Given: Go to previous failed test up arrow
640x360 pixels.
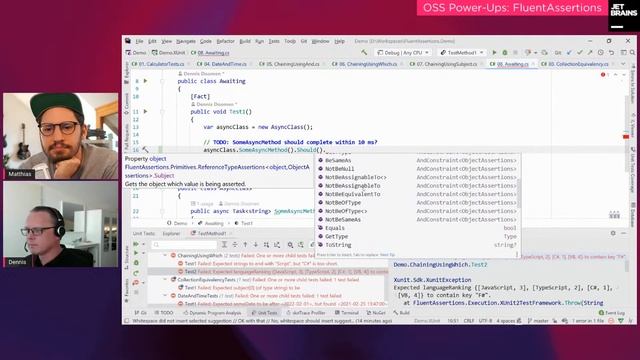Looking at the screenshot, I should (245, 244).
